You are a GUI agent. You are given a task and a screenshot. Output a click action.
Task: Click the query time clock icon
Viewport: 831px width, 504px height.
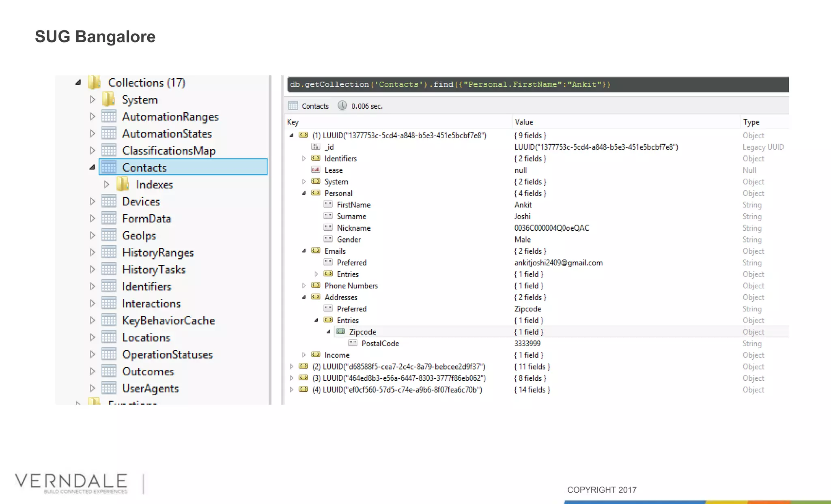tap(342, 106)
